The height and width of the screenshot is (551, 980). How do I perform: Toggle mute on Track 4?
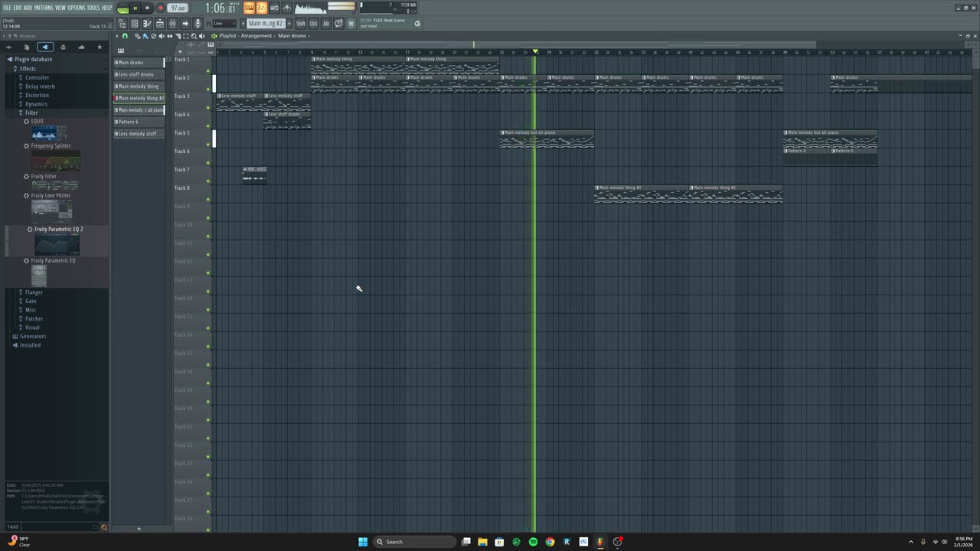coord(208,126)
